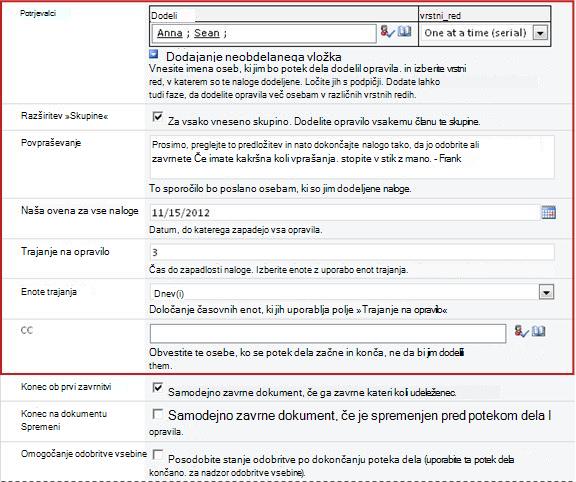Uncheck the Konec ob prvi zavrnitvi checkbox
This screenshot has width=576, height=482.
pos(158,388)
